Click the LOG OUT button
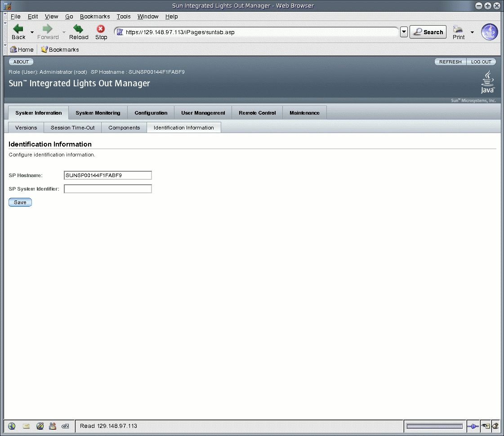Image resolution: width=504 pixels, height=436 pixels. pos(481,62)
